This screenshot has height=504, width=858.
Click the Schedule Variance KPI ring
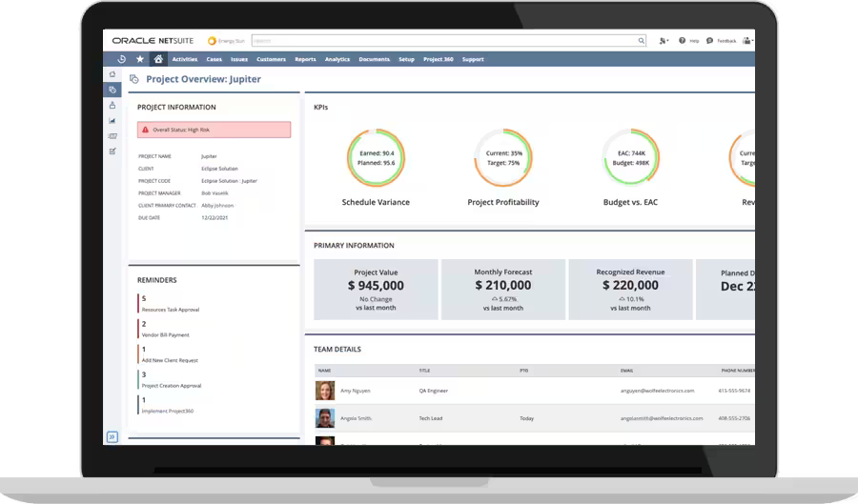(375, 158)
